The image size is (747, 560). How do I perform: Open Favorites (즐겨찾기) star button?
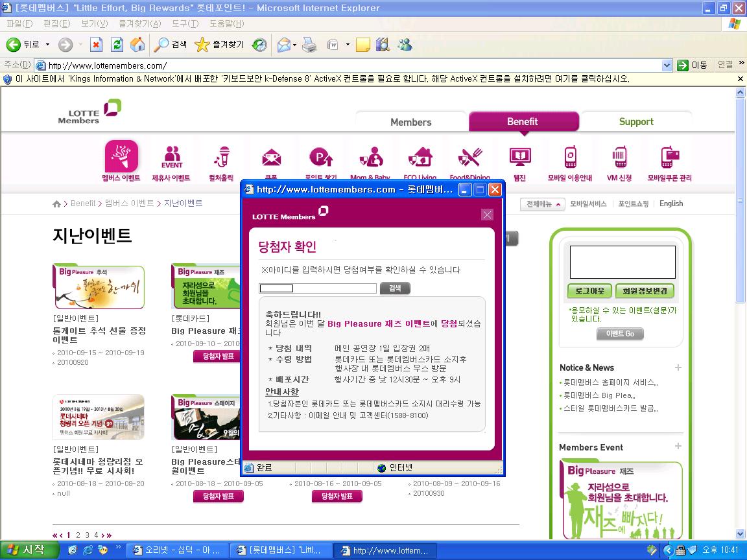(219, 44)
